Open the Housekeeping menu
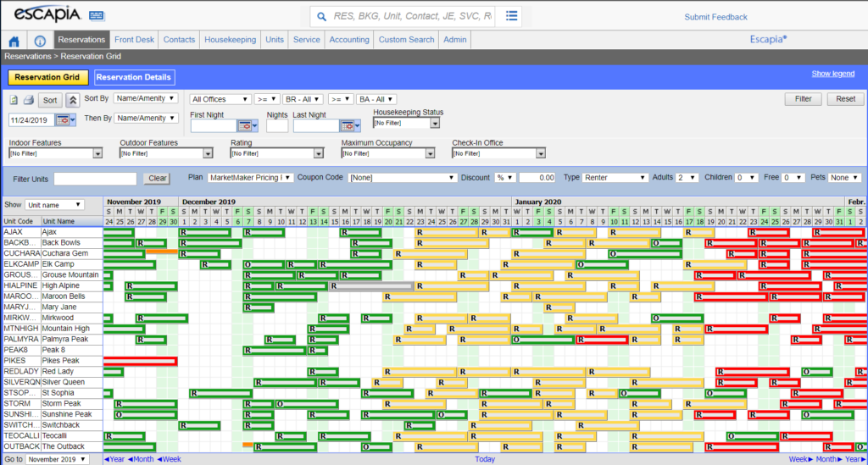Image resolution: width=868 pixels, height=465 pixels. (231, 40)
